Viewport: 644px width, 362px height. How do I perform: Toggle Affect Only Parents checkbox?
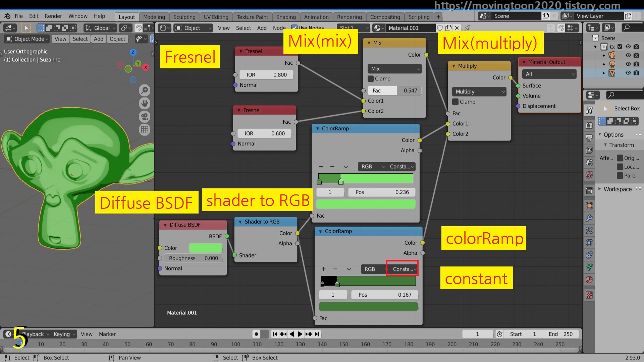620,176
